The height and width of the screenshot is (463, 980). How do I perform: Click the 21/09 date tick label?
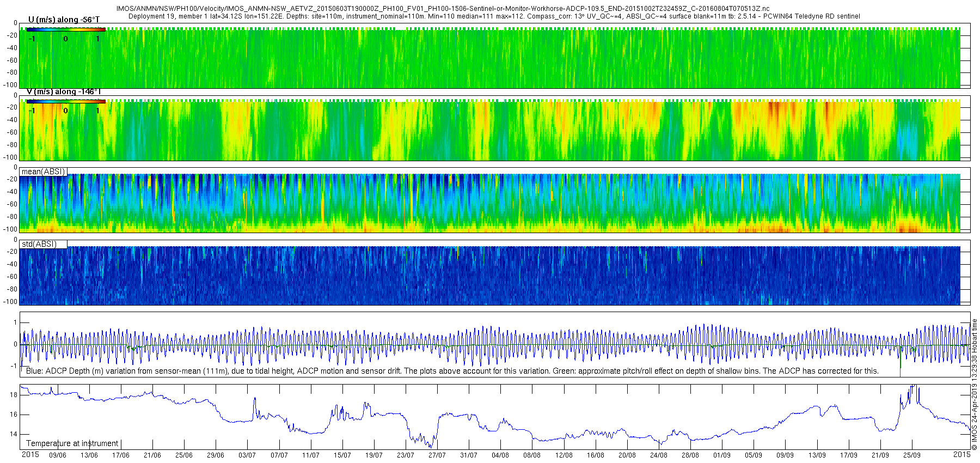pos(880,455)
